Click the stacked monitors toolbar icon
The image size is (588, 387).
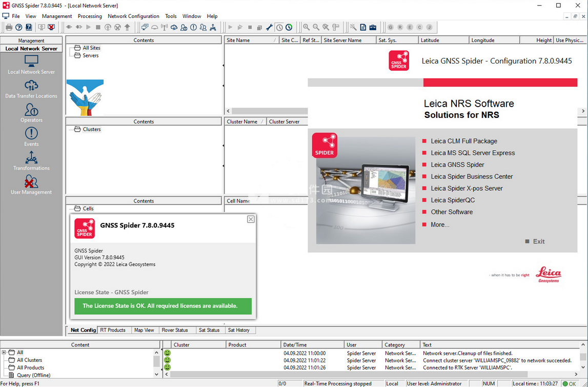[x=145, y=27]
